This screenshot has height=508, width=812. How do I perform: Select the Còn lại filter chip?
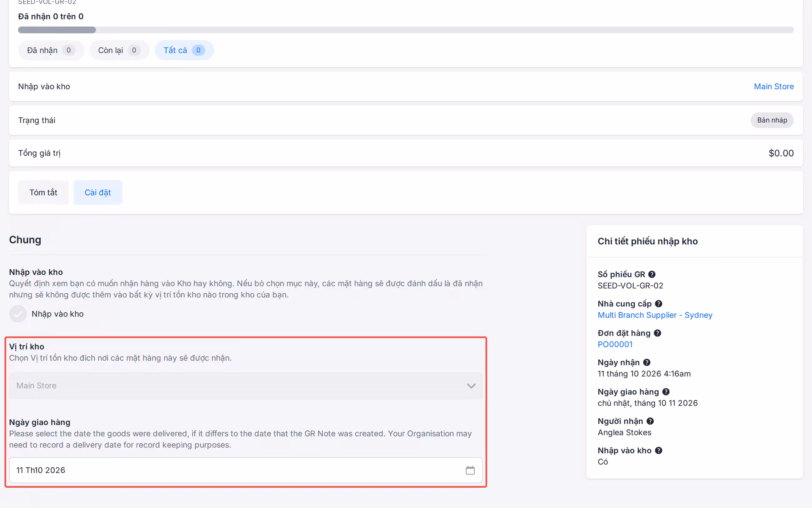[x=119, y=50]
